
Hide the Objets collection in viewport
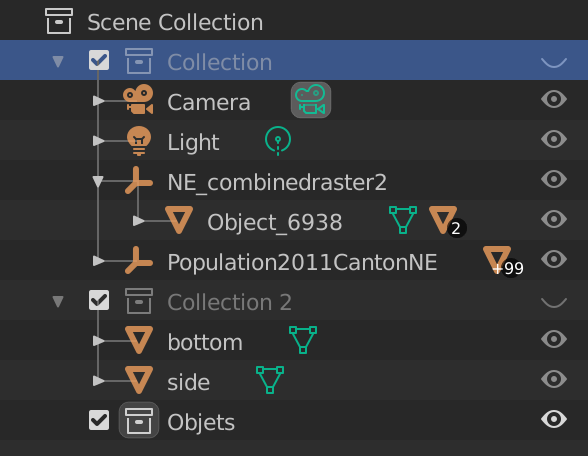click(x=554, y=419)
